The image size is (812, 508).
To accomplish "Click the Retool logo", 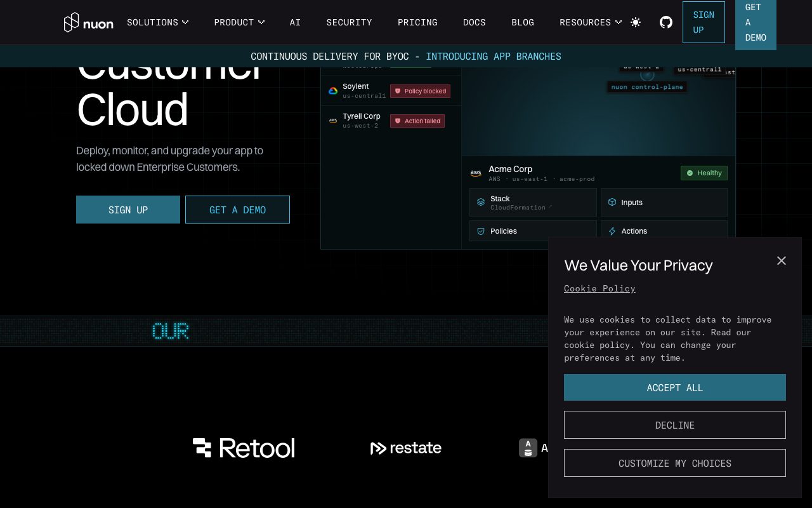I will pyautogui.click(x=244, y=448).
